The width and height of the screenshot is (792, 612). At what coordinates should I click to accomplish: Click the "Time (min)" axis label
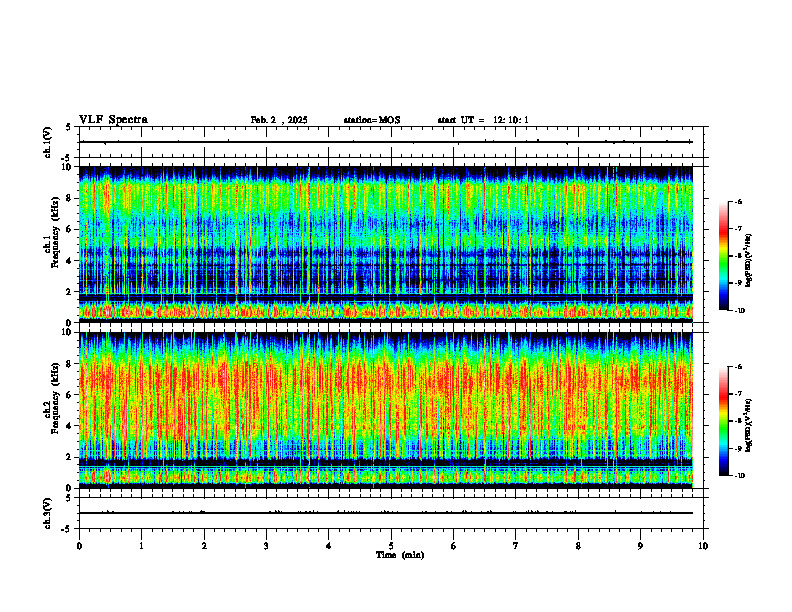(x=400, y=555)
